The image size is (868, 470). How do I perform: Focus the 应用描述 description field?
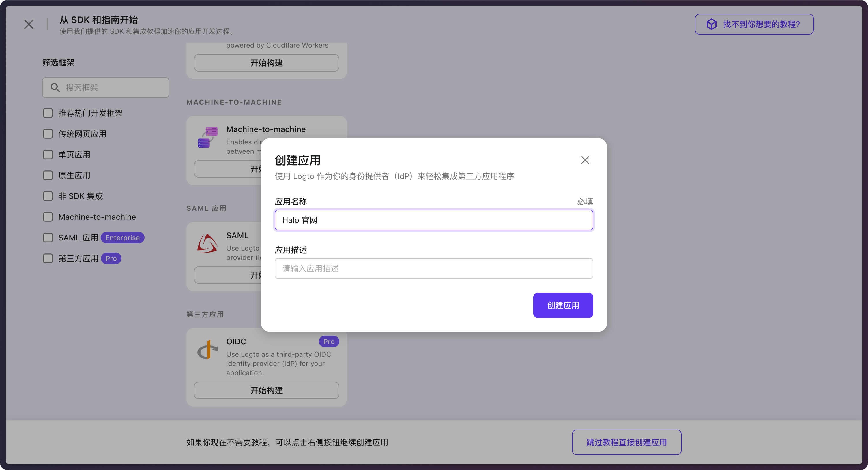[433, 268]
